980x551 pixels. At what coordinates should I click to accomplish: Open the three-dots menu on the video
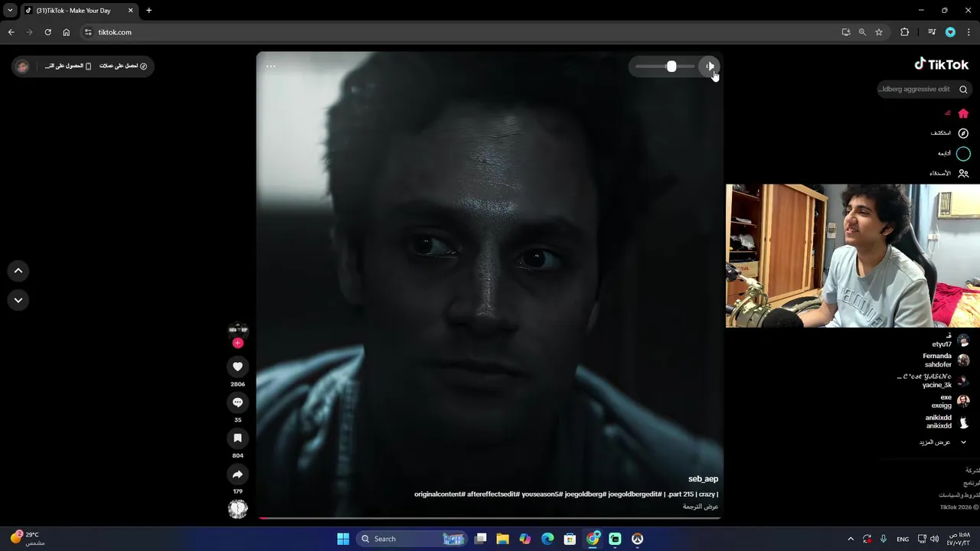(270, 67)
